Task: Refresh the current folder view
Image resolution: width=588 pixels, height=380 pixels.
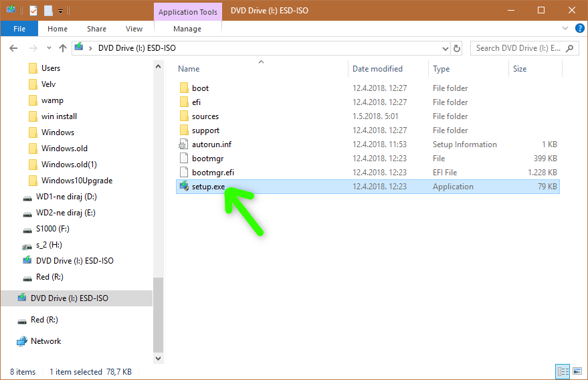Action: (456, 48)
